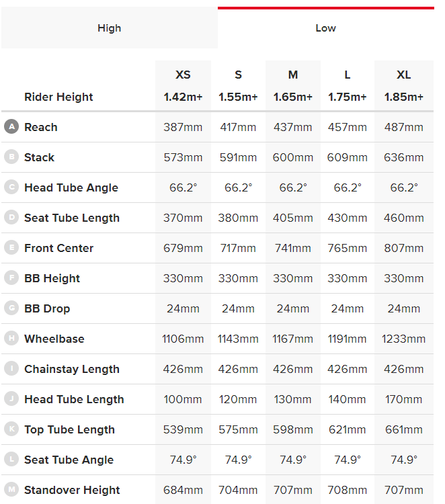Screen dimensions: 445x504
Task: Click the M badge beside Standover Height
Action: (11, 490)
